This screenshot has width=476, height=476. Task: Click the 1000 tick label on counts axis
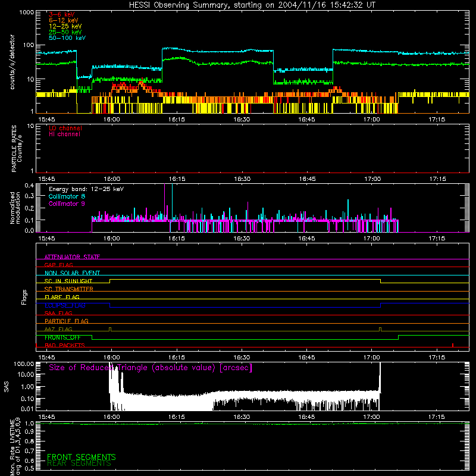coord(26,12)
